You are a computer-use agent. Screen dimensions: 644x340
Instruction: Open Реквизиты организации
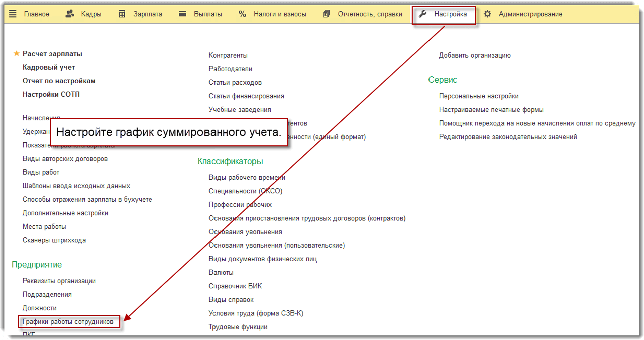pyautogui.click(x=58, y=281)
